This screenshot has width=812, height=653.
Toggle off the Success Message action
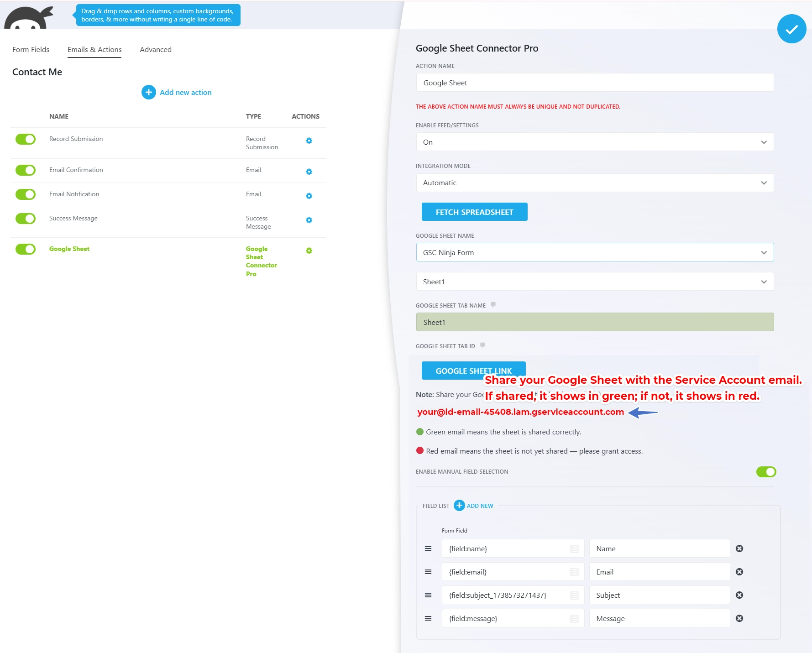26,219
